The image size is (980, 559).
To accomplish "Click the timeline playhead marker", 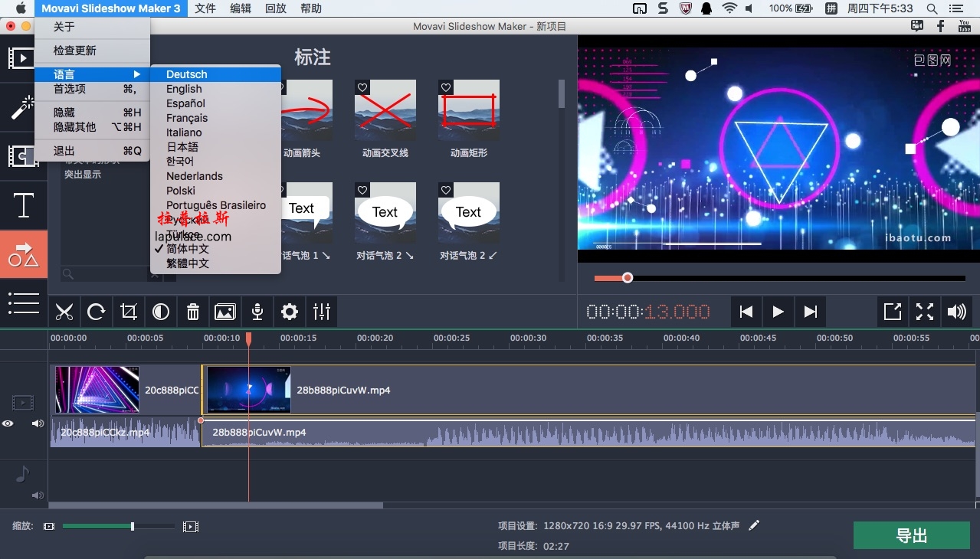I will pyautogui.click(x=248, y=338).
